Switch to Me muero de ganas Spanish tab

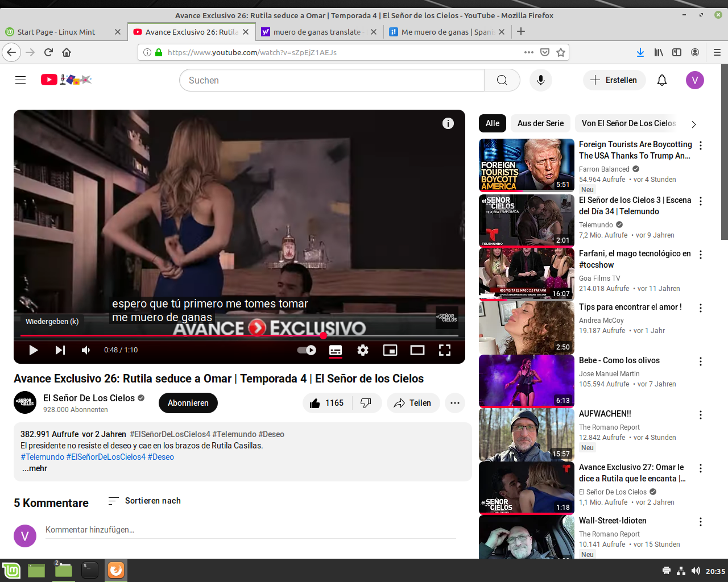tap(447, 32)
